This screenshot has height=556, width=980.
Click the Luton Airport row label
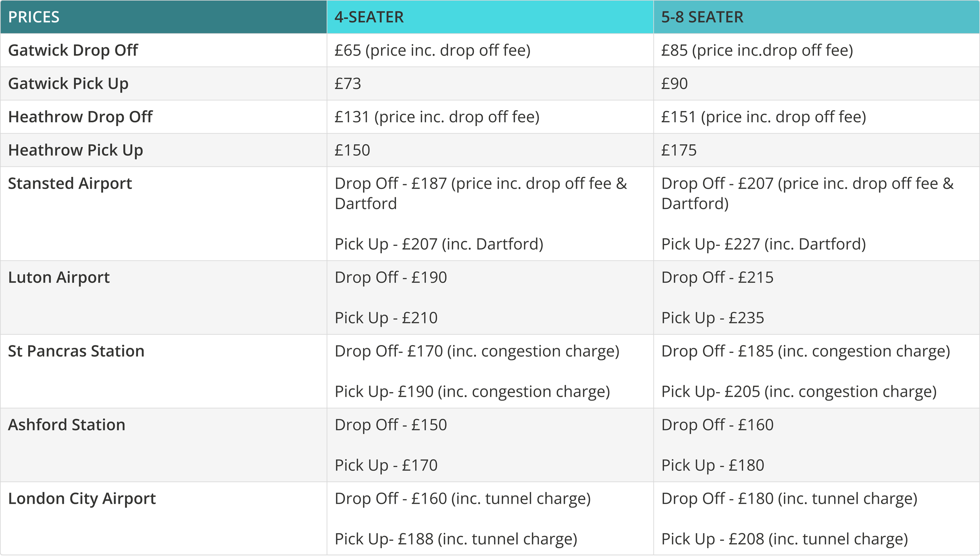59,277
